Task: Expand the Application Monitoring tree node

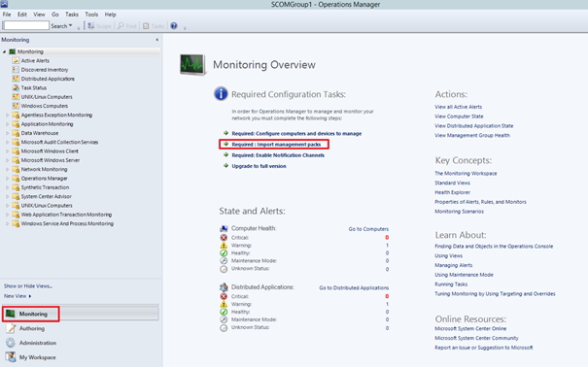Action: coord(7,124)
